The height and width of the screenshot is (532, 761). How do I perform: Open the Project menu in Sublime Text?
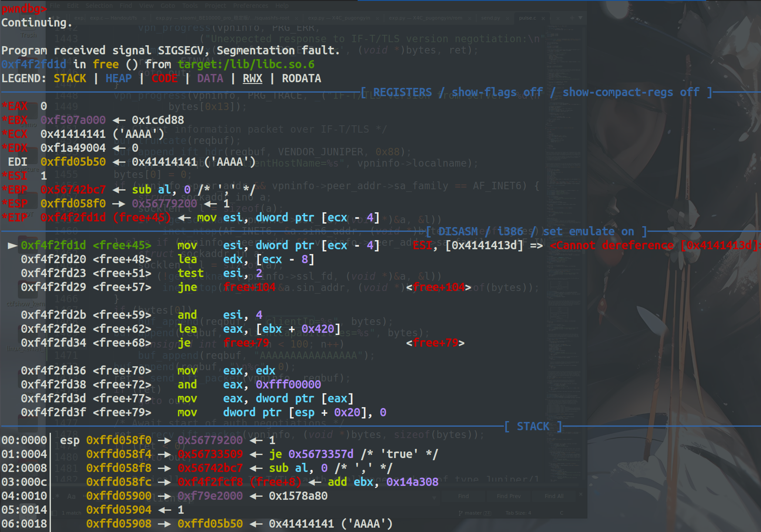tap(215, 6)
